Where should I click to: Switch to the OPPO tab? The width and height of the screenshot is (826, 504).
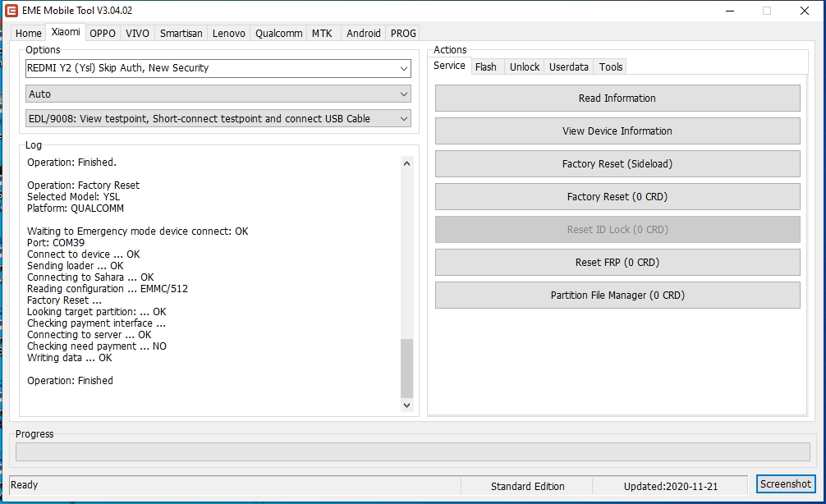(102, 33)
